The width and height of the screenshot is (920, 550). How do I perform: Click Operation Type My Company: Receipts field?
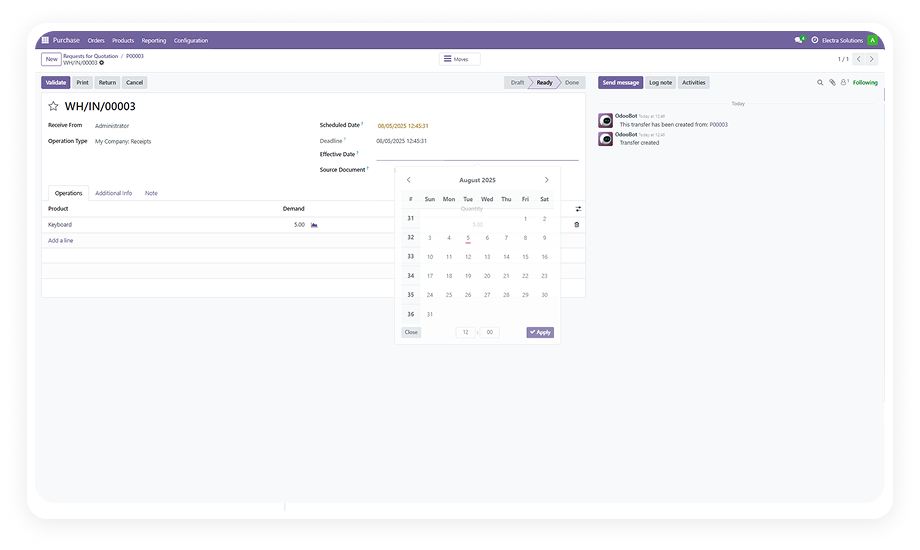tap(123, 141)
